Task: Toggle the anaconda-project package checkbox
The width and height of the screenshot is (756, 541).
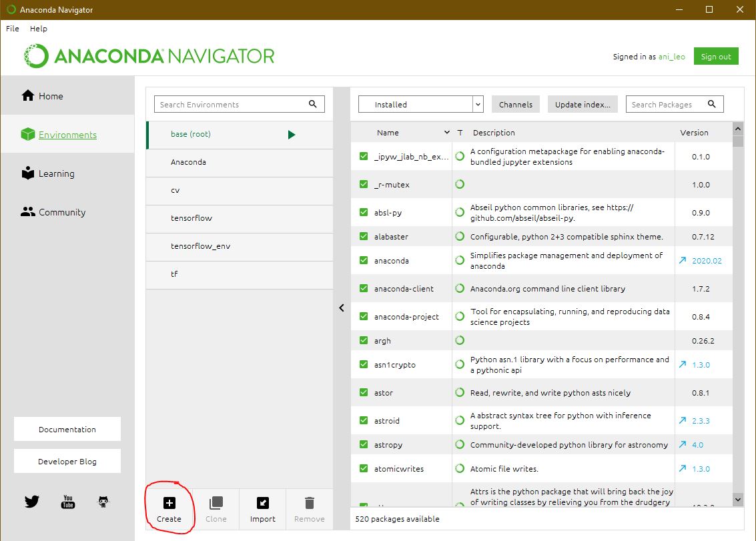Action: click(364, 316)
